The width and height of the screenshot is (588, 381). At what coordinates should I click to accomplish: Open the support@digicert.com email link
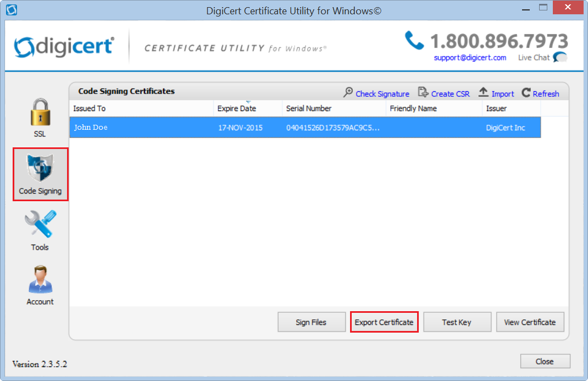coord(470,58)
